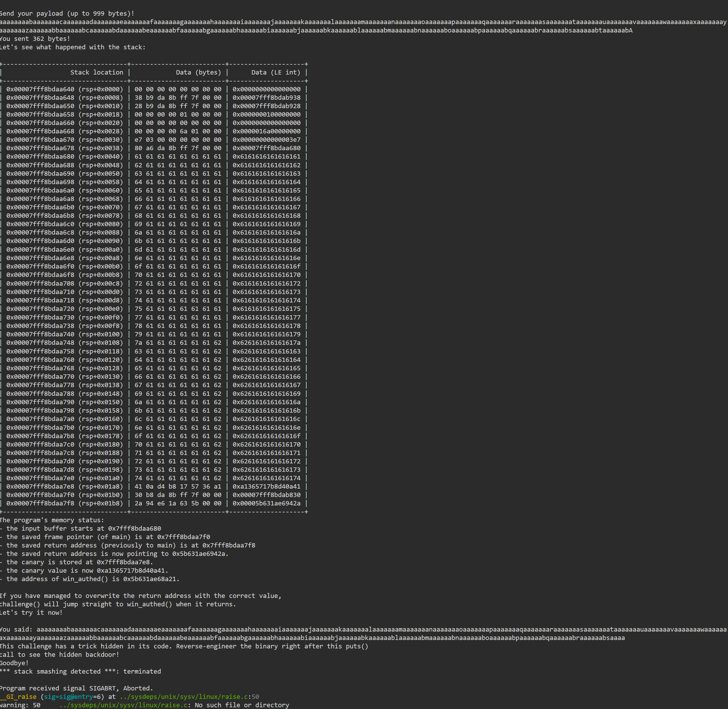Click the value 0x626161616161616c
728x709 pixels.
266,419
